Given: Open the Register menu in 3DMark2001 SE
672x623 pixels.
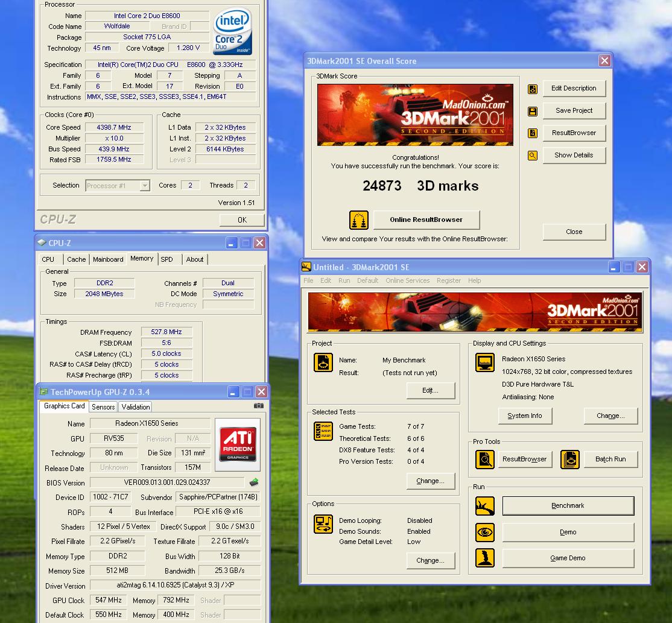Looking at the screenshot, I should [449, 280].
